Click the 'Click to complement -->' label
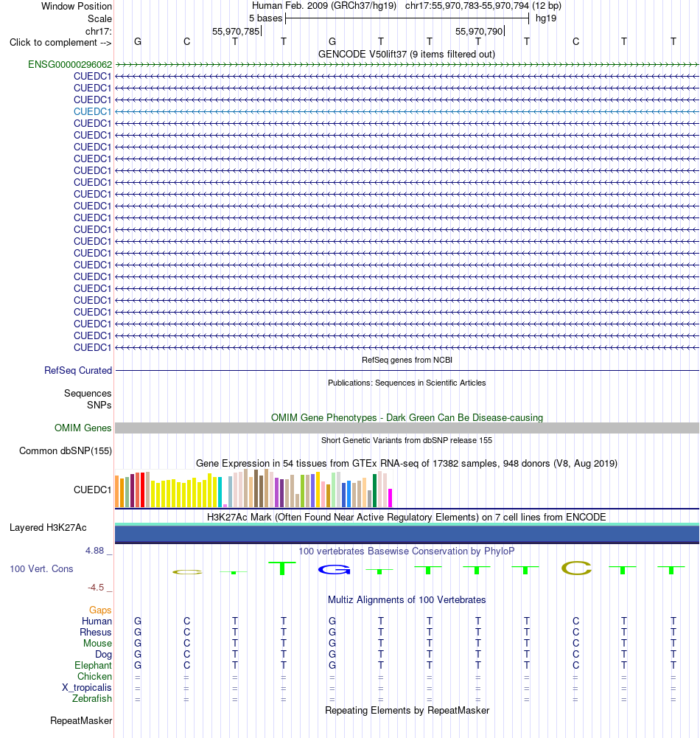This screenshot has width=700, height=738. click(60, 42)
